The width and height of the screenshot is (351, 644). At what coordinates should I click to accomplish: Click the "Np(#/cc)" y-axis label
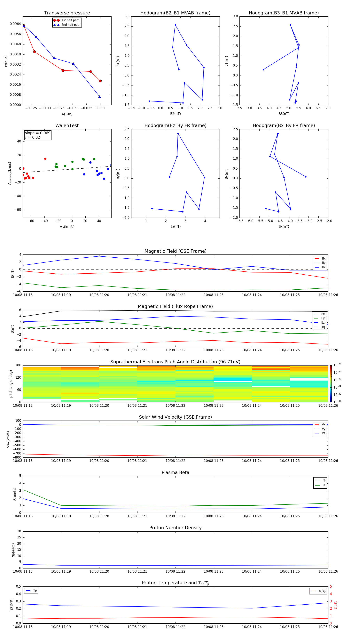click(x=13, y=550)
